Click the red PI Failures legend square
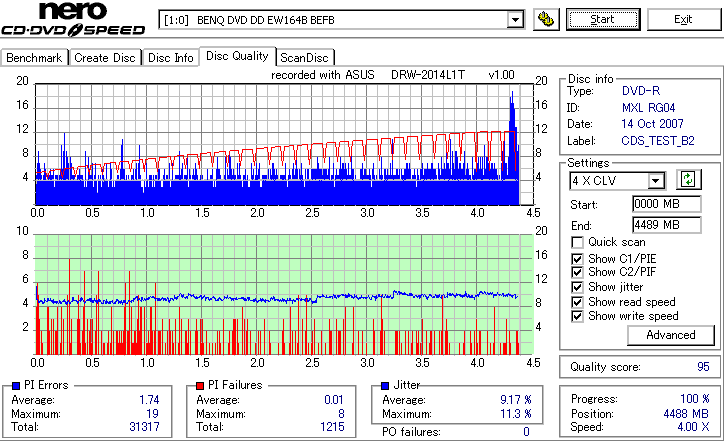724x441 pixels. tap(200, 386)
